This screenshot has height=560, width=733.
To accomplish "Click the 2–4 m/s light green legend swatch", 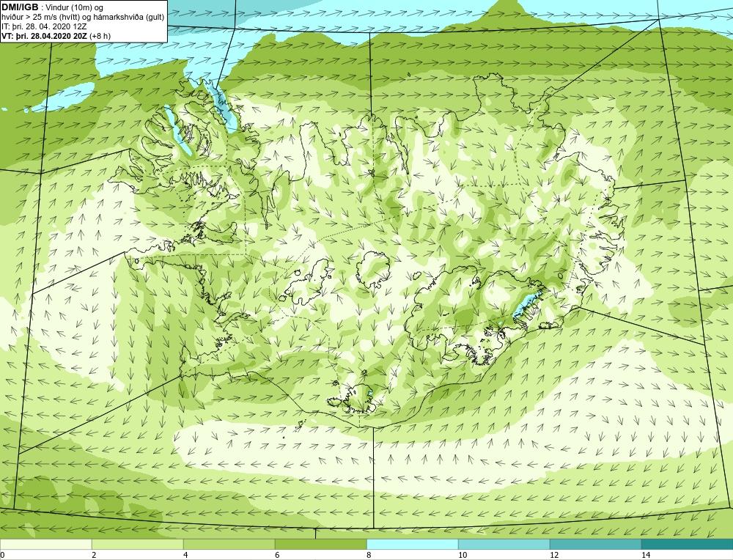I will point(138,544).
